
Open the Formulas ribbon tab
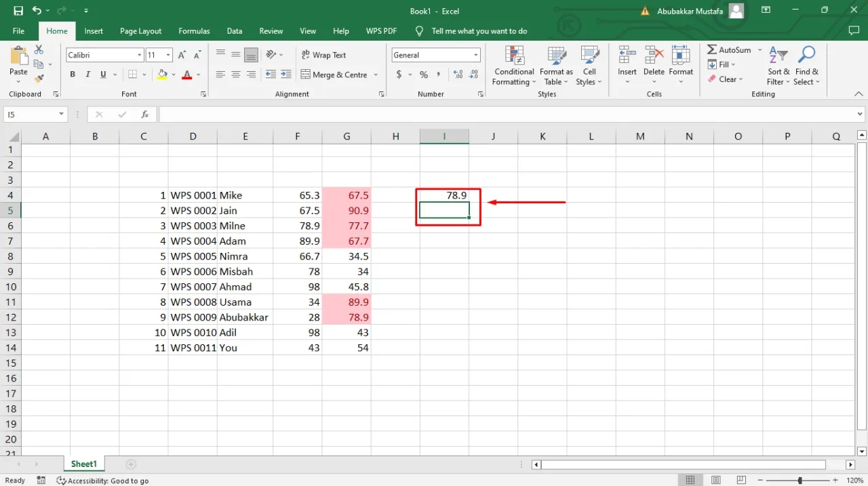pos(194,31)
